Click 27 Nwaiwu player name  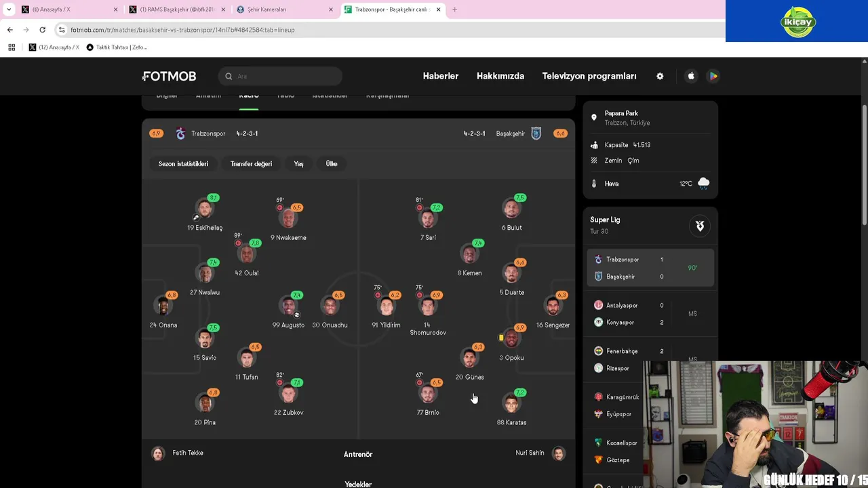204,293
